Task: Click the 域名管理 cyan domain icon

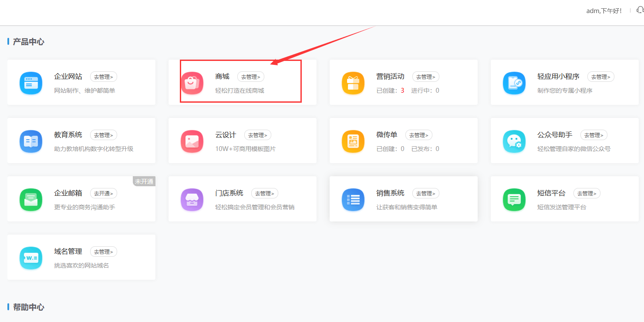Action: coord(31,258)
